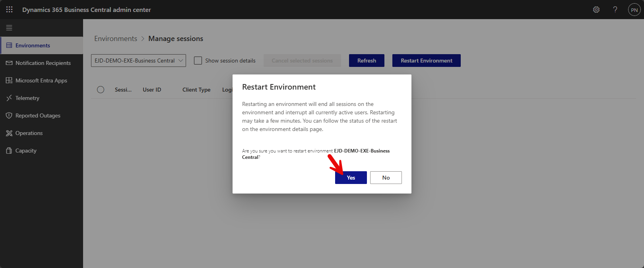Image resolution: width=644 pixels, height=268 pixels.
Task: Open the PN account avatar
Action: pyautogui.click(x=634, y=10)
